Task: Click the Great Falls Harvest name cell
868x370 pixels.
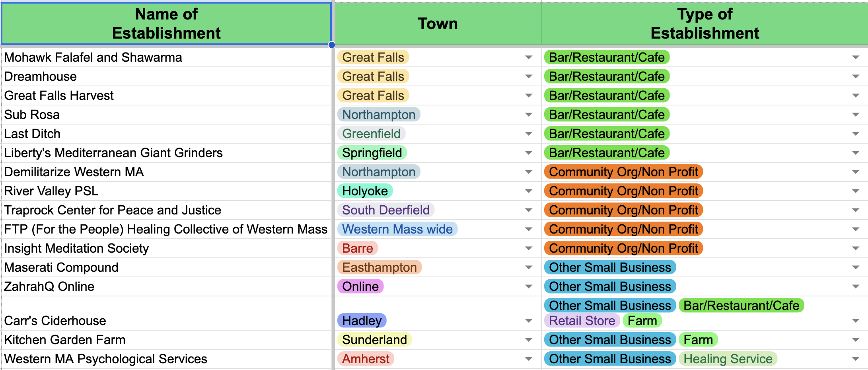Action: tap(166, 95)
